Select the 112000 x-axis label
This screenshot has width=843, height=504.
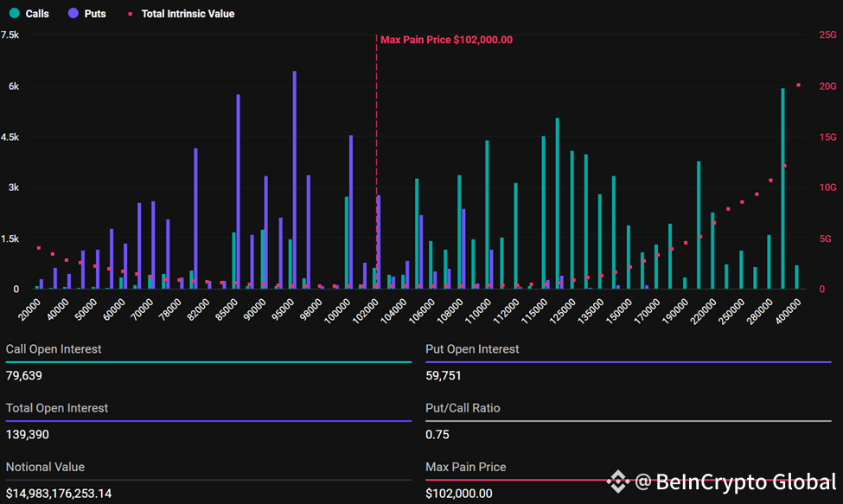[x=507, y=311]
